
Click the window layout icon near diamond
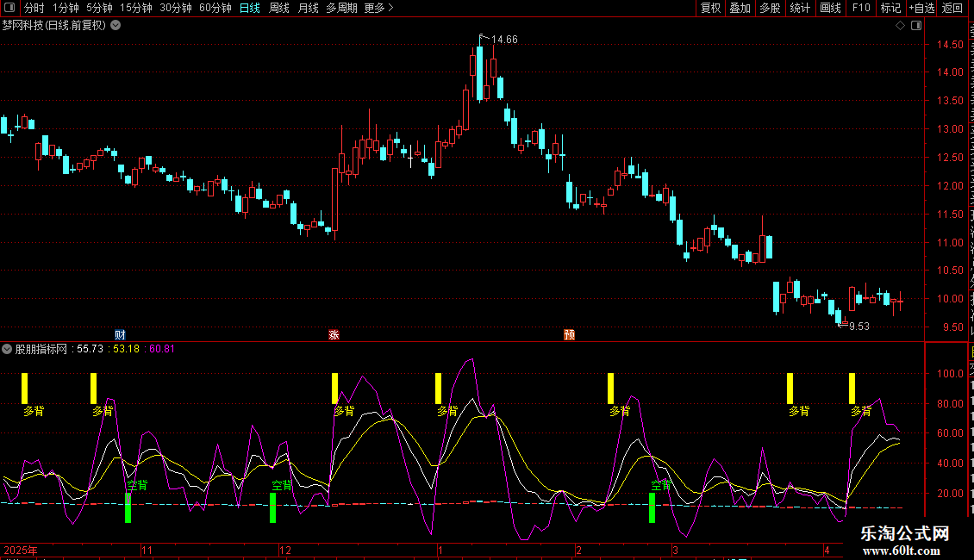916,26
